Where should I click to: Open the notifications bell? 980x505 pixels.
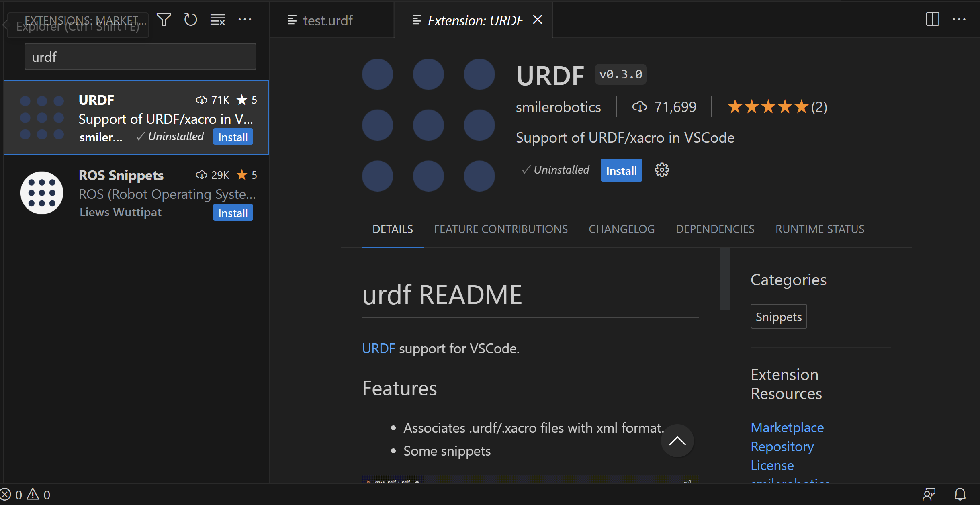coord(960,494)
